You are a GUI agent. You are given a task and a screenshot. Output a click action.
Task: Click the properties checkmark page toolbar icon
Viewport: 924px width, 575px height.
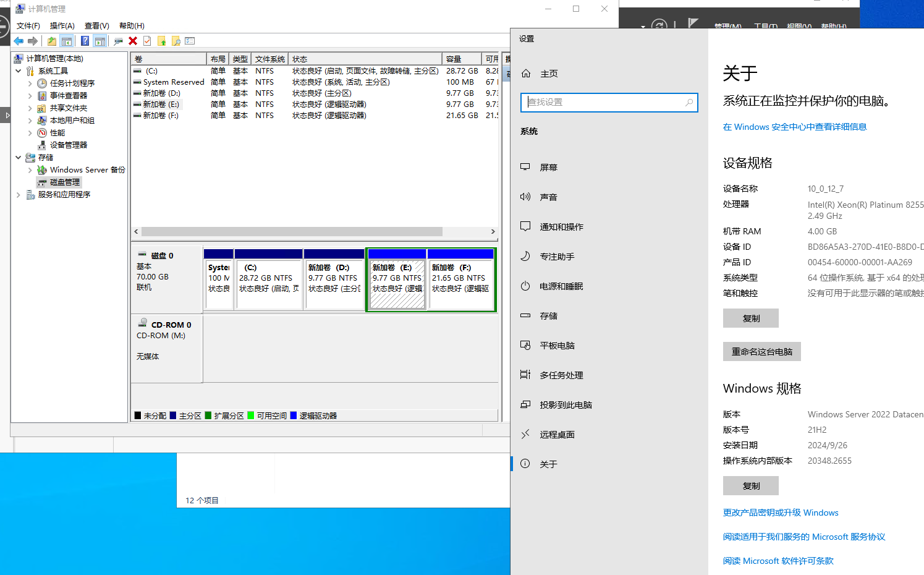point(147,41)
